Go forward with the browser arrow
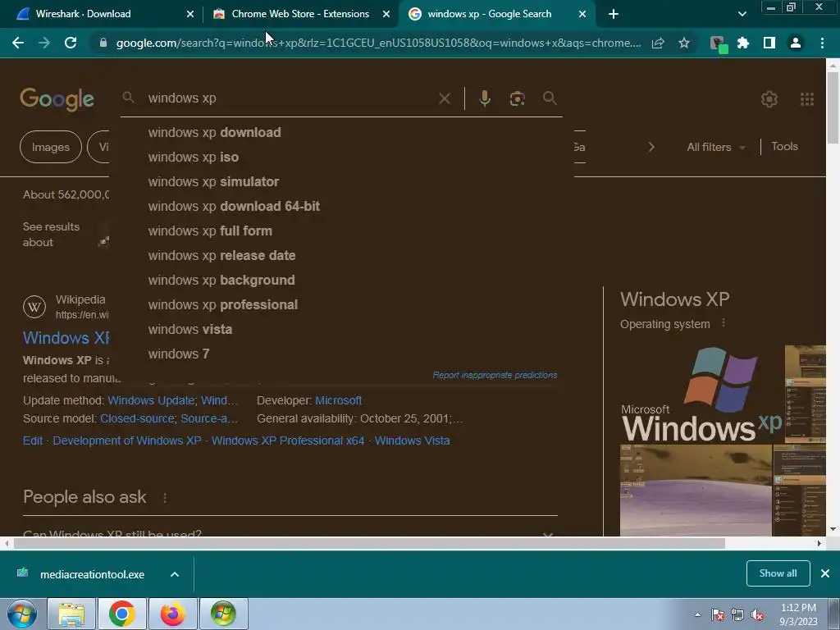840x630 pixels. point(44,43)
